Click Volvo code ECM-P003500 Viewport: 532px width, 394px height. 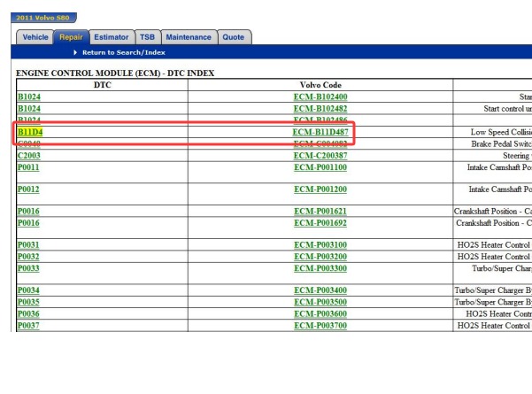[320, 302]
